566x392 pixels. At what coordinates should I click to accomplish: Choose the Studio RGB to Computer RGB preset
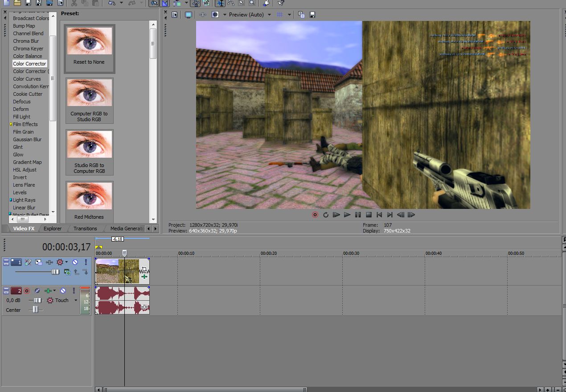(x=89, y=152)
